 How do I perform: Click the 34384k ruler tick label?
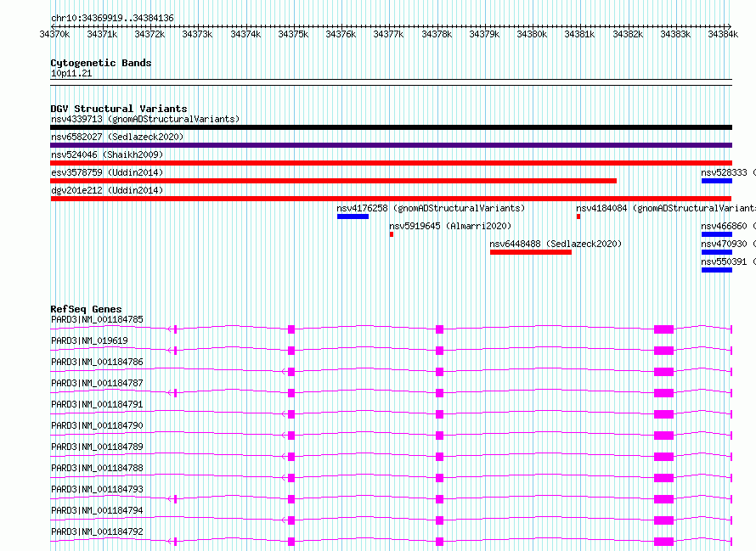723,34
